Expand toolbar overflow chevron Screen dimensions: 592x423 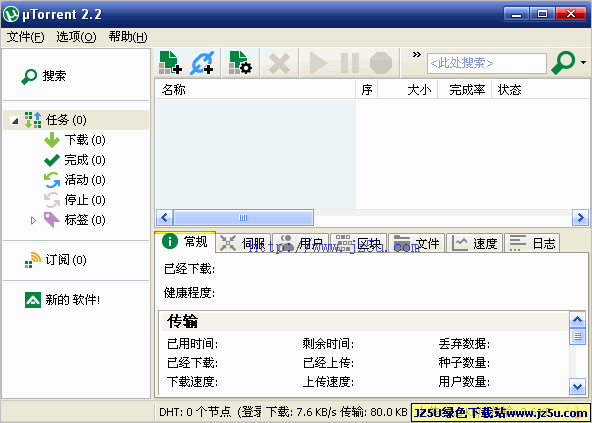point(416,55)
